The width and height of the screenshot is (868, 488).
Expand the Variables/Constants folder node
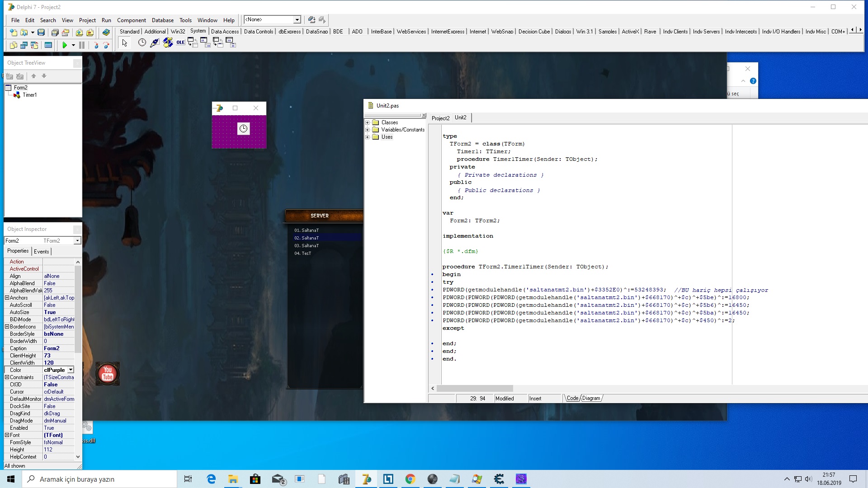[368, 130]
